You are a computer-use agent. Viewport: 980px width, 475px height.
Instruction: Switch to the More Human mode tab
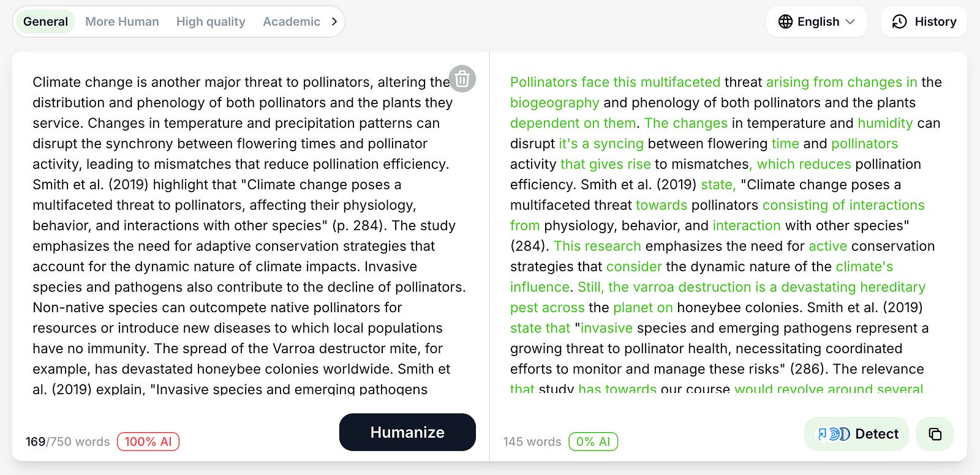(x=122, y=21)
